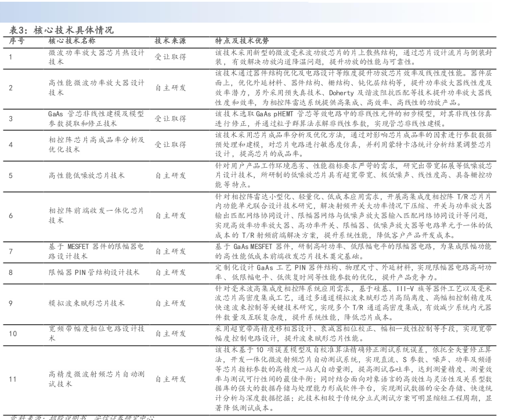This screenshot has width=509, height=420.
Task: Click the '资料来源' footnote below the table
Action: [81, 417]
